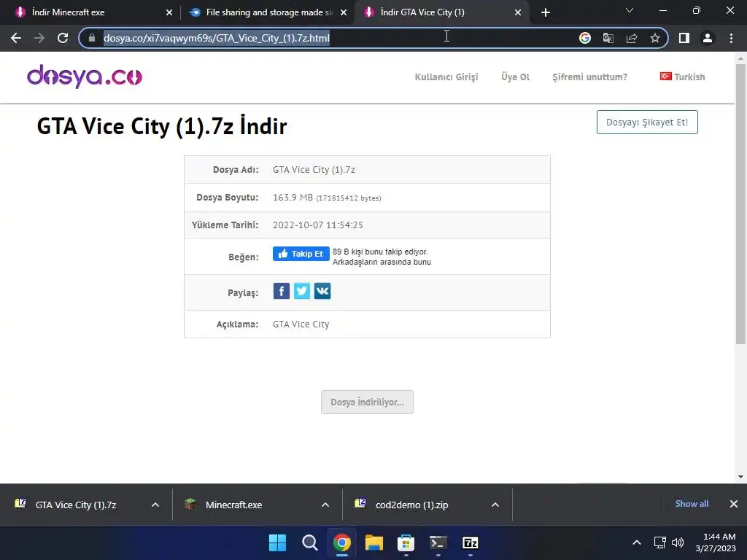Click Dosyayı Şikayet Et! button
The width and height of the screenshot is (747, 560).
[x=647, y=122]
